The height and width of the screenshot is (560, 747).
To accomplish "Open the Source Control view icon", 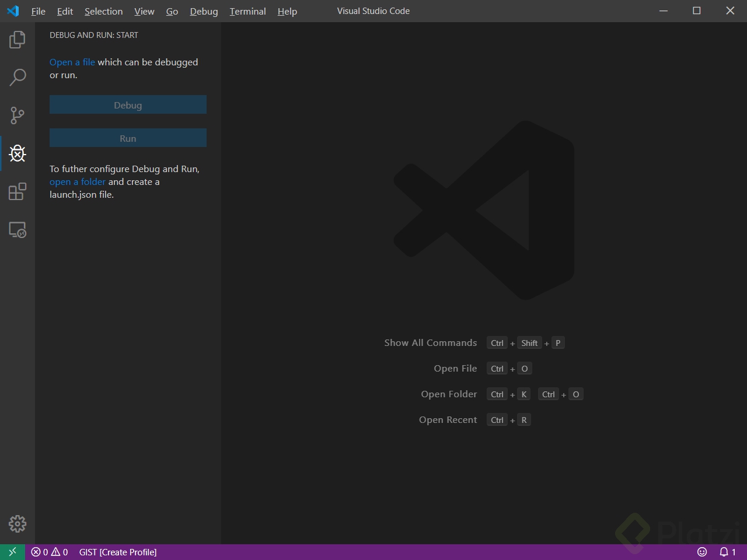I will pyautogui.click(x=18, y=116).
